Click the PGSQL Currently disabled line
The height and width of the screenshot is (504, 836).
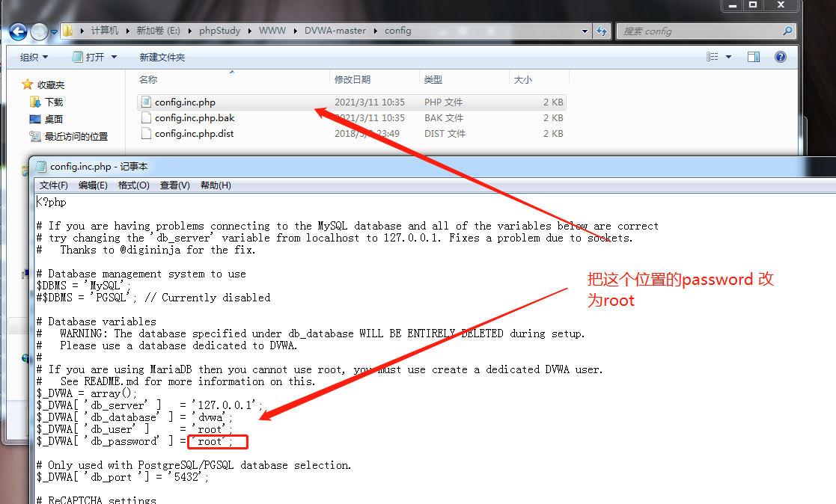tap(153, 298)
